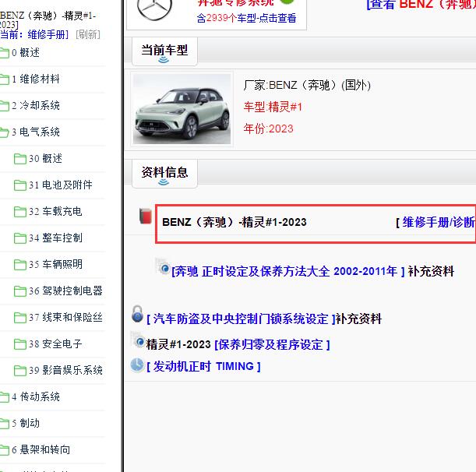Click folder icon beside 35 车辆照明
The height and width of the screenshot is (472, 476).
20,265
